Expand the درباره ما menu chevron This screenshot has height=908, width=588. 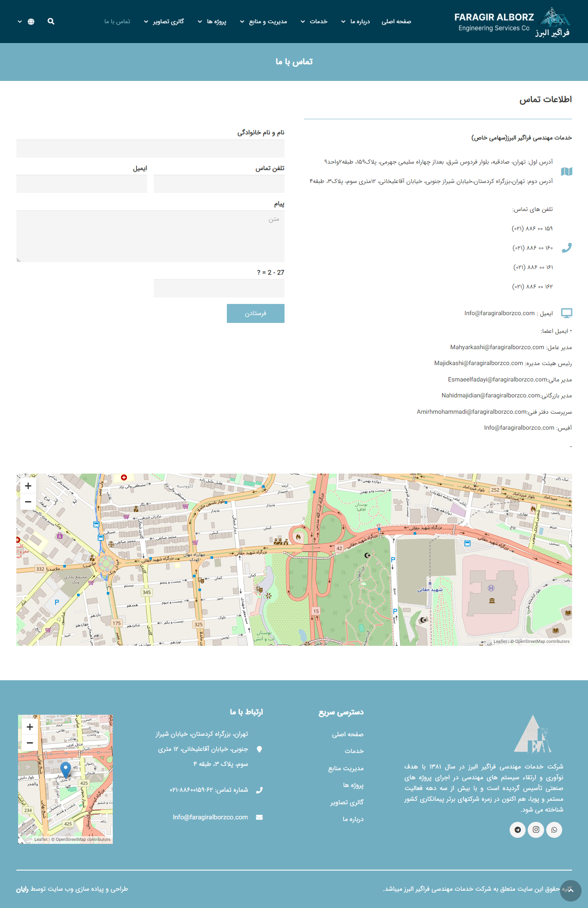(x=343, y=22)
